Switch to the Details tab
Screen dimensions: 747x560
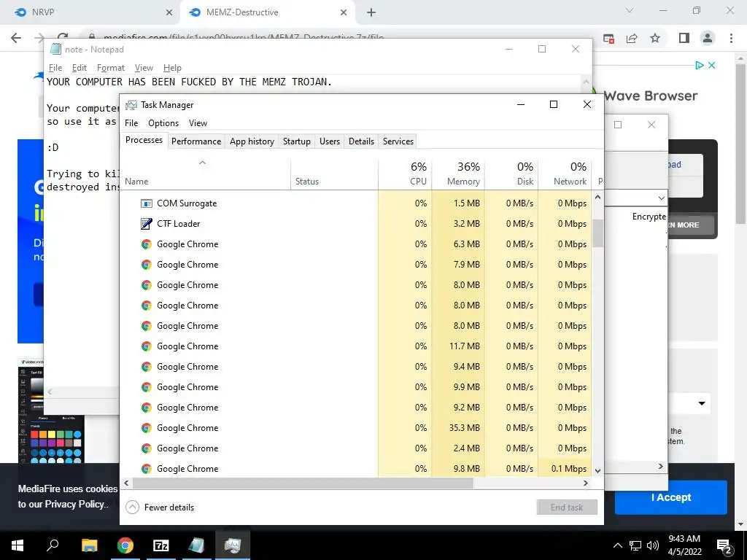click(x=361, y=141)
